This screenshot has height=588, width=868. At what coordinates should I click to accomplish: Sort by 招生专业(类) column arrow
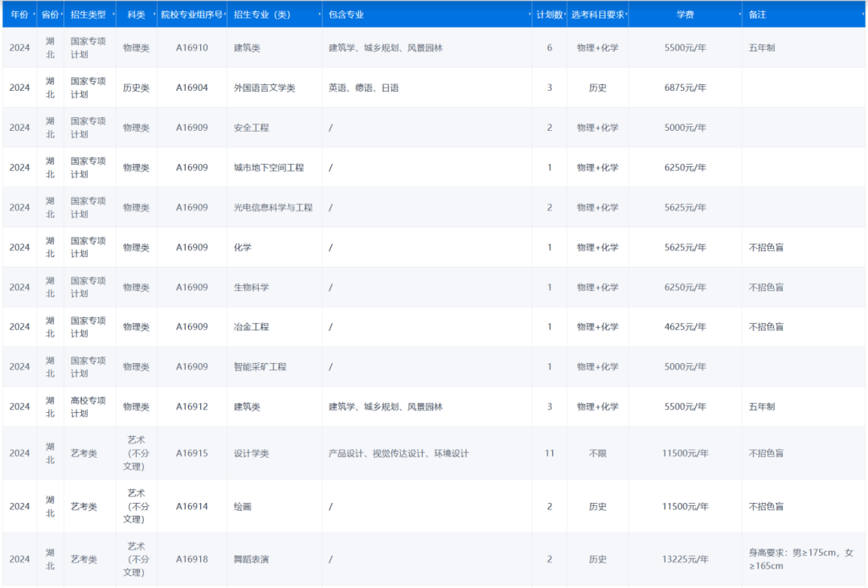[319, 14]
